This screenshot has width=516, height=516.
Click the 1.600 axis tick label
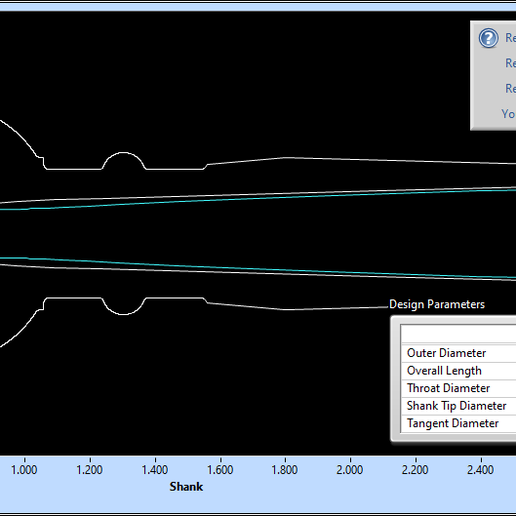click(x=220, y=470)
